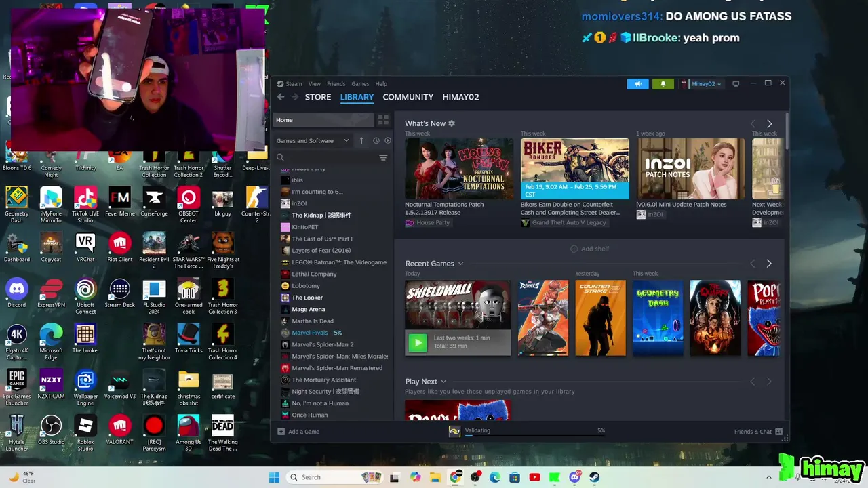Viewport: 868px width, 488px height.
Task: Open Among Us 3D desktop icon
Action: point(189,432)
